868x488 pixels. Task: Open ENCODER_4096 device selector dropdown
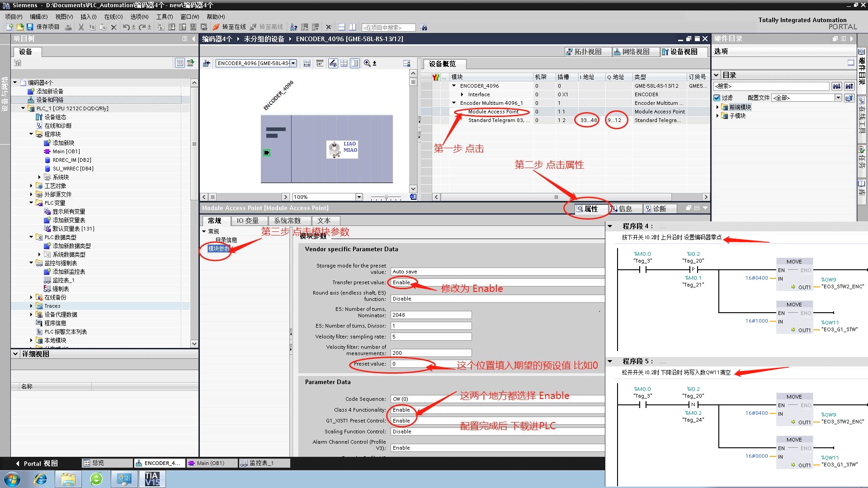293,63
